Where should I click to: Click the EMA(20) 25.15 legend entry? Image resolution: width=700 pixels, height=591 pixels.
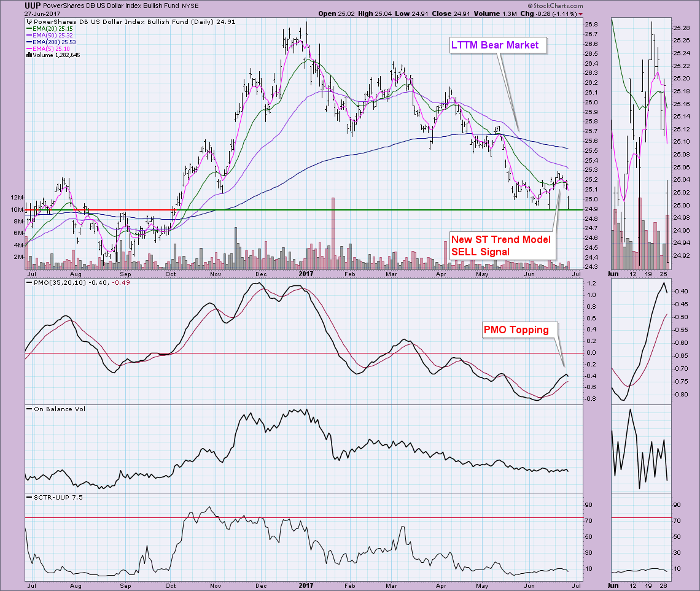click(x=49, y=29)
